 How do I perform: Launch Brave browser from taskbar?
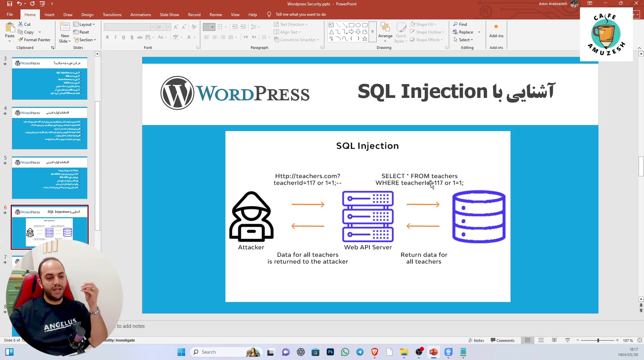[x=374, y=352]
